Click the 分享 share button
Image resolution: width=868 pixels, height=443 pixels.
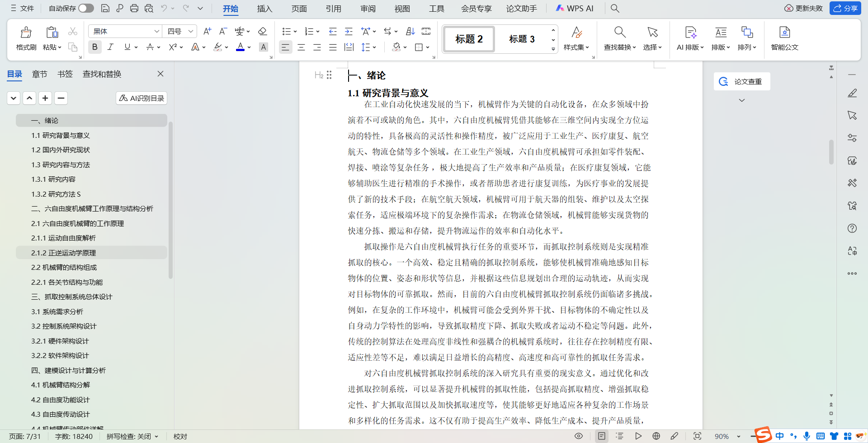[x=845, y=8]
